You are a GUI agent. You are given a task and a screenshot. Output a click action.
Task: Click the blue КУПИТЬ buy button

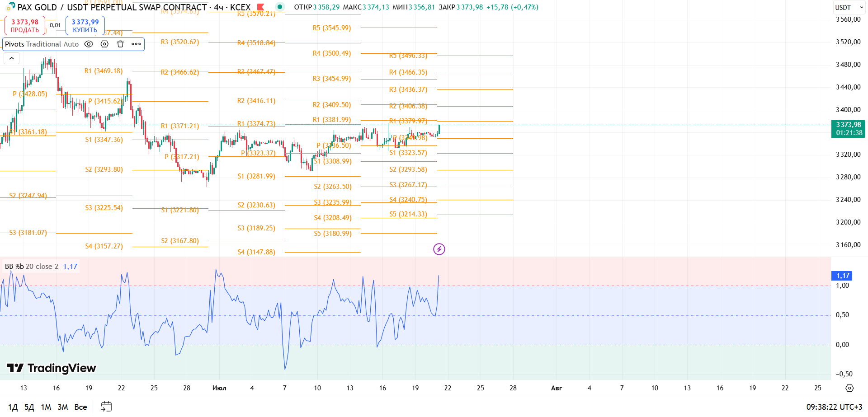tap(85, 26)
